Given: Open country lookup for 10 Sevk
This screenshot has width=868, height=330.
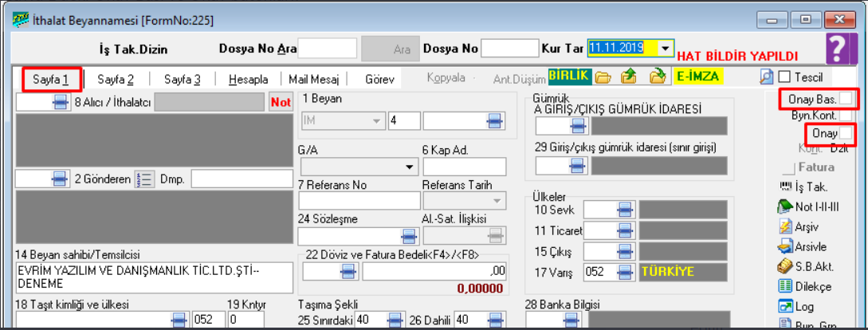Looking at the screenshot, I should [x=625, y=210].
